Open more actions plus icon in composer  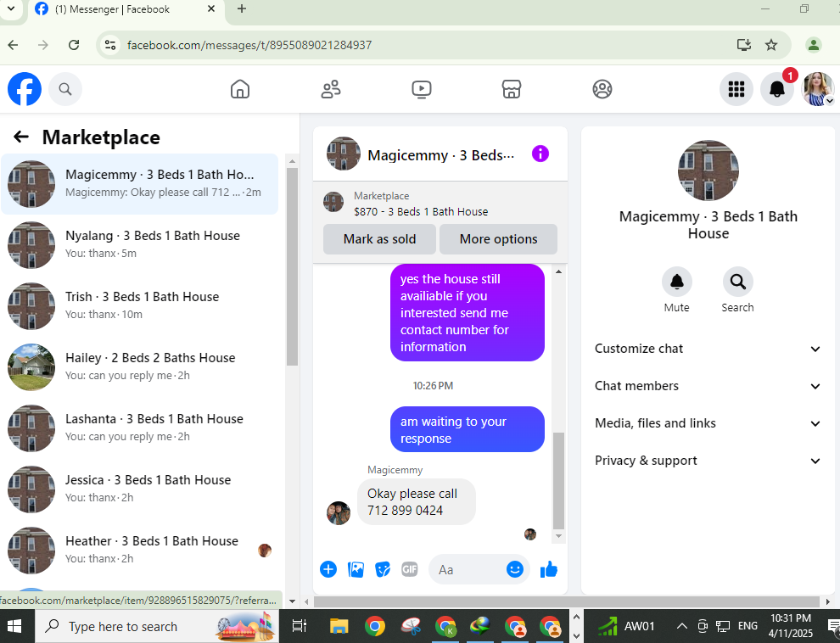pyautogui.click(x=328, y=569)
